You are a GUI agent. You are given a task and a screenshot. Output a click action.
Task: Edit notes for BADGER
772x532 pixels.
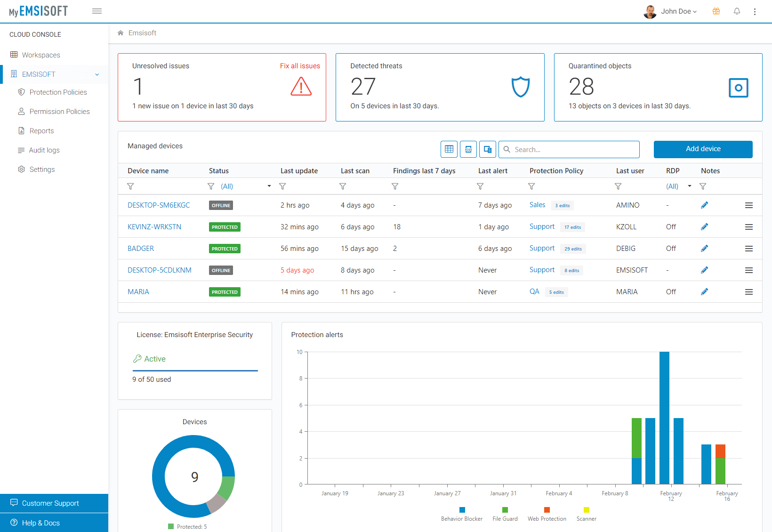point(704,249)
